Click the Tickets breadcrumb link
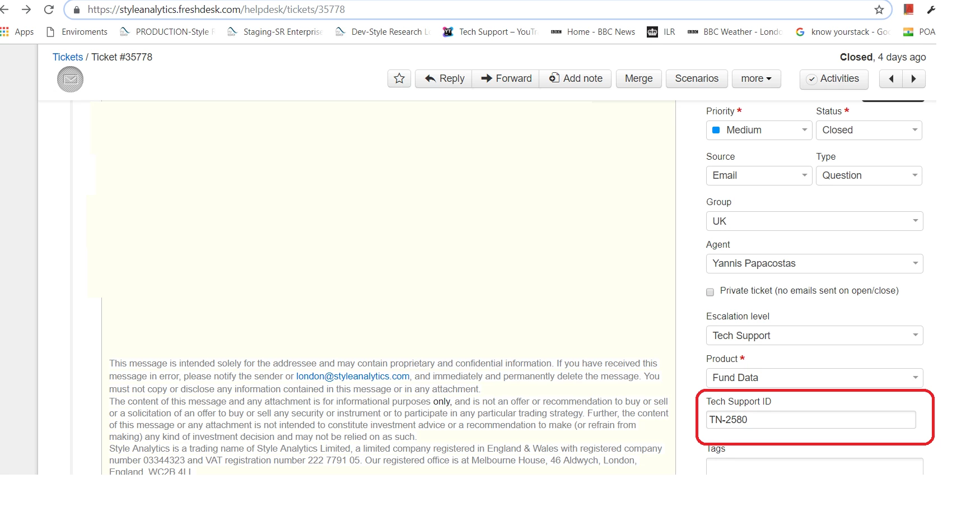The width and height of the screenshot is (980, 506). (x=67, y=57)
